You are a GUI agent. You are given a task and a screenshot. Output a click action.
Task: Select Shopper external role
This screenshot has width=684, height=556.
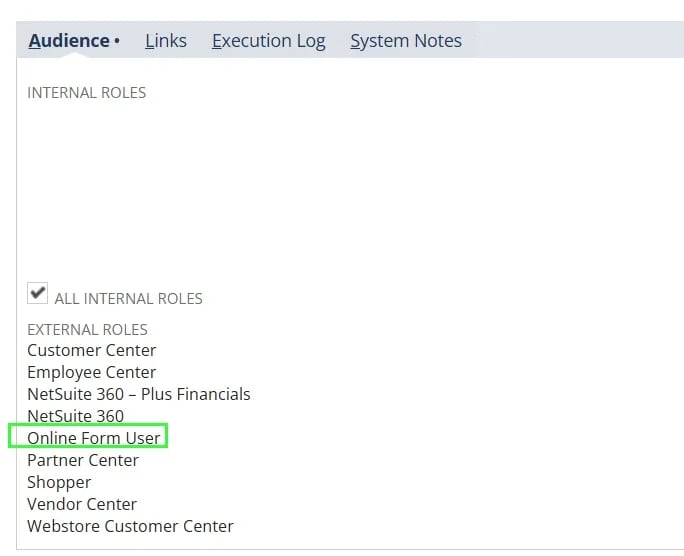tap(59, 482)
